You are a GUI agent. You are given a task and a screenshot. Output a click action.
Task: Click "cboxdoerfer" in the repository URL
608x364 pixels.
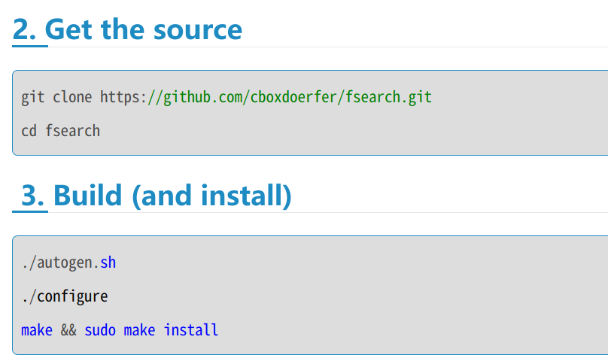point(294,97)
